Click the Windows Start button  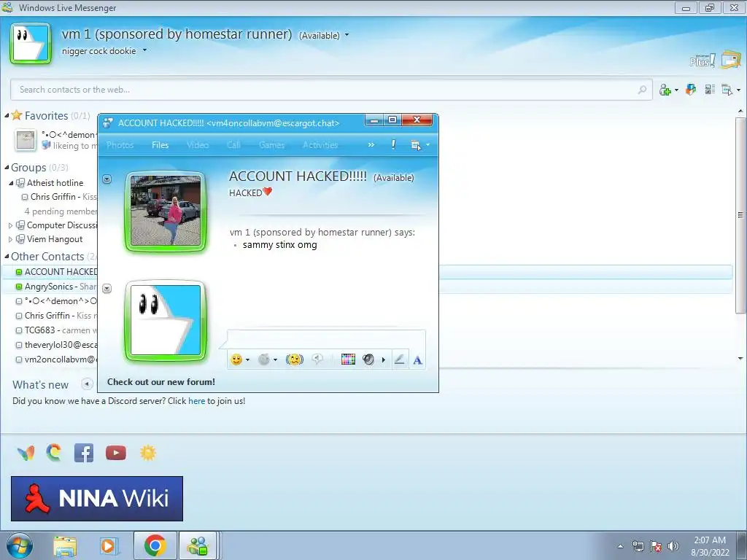[20, 546]
